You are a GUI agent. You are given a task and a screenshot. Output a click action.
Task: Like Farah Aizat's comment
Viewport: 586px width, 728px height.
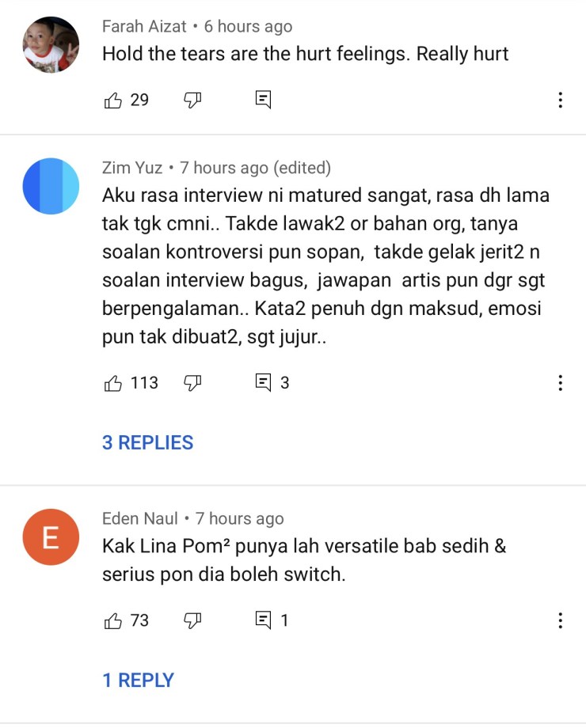pos(113,100)
